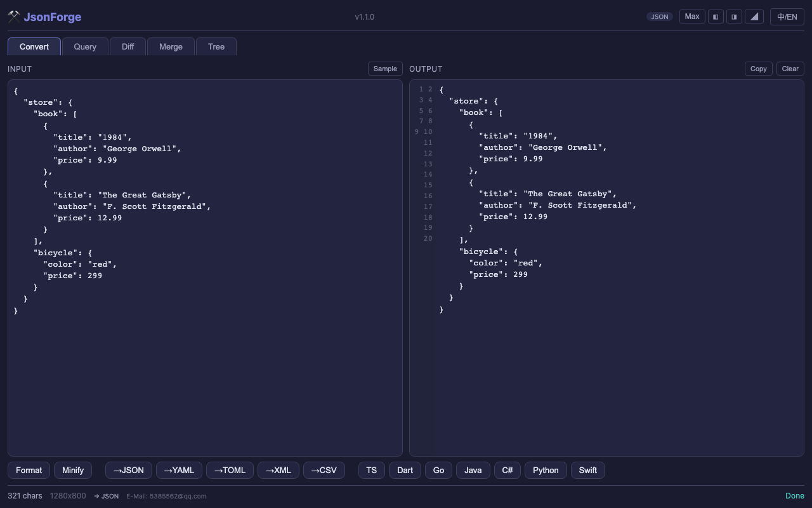Viewport: 812px width, 508px height.
Task: Click the INPUT panel label
Action: 20,69
